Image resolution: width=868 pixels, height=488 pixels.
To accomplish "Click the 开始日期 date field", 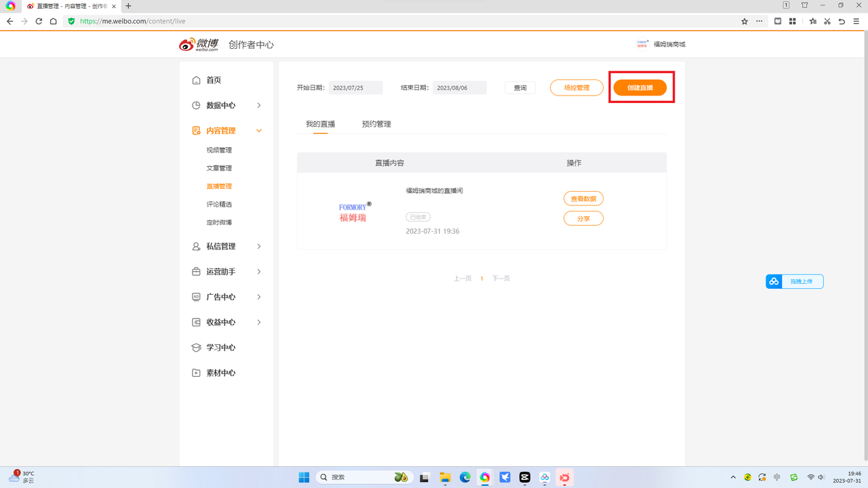I will 355,88.
